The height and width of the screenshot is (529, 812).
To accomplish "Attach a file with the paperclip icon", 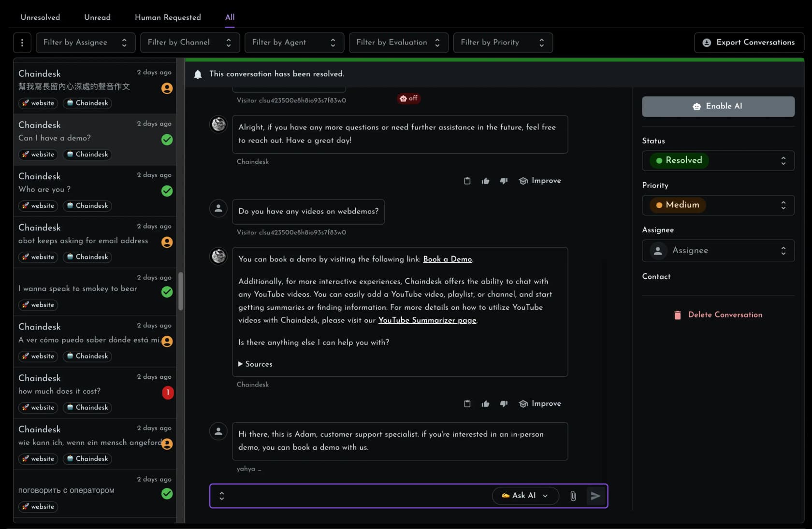I will 573,496.
